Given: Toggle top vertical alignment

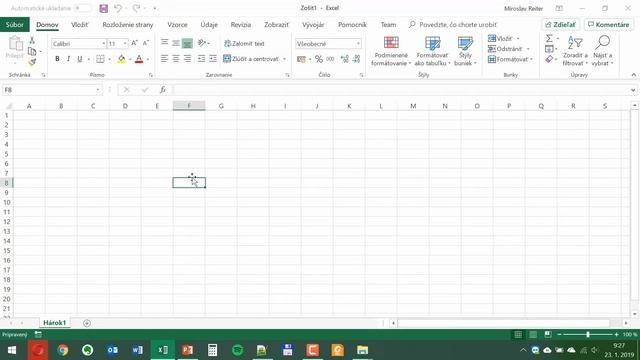Looking at the screenshot, I should click(x=164, y=42).
